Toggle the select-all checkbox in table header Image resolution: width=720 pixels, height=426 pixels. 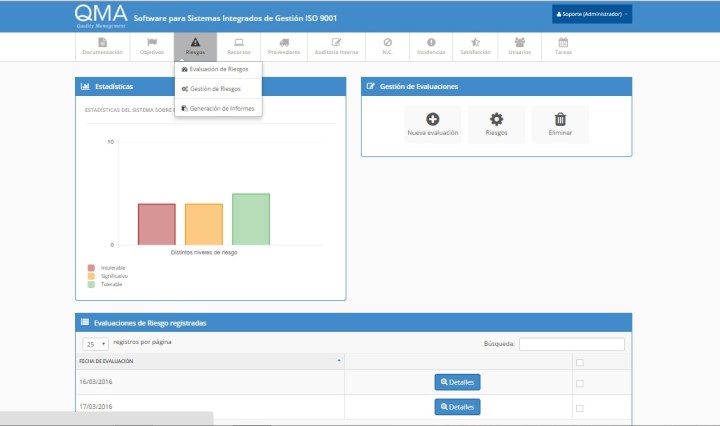pos(580,362)
